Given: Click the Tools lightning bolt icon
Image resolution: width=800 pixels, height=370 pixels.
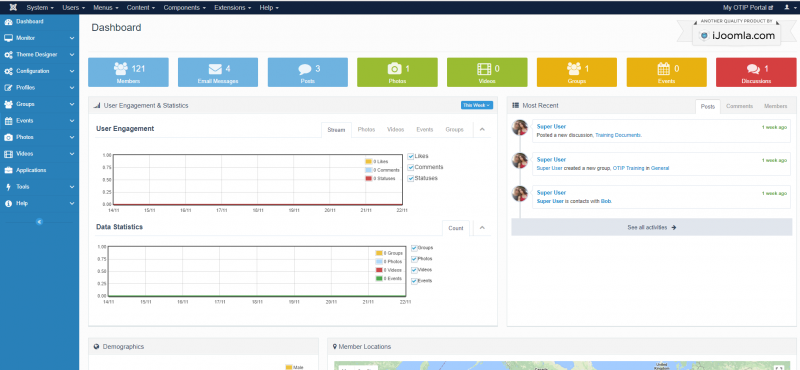Looking at the screenshot, I should 8,187.
